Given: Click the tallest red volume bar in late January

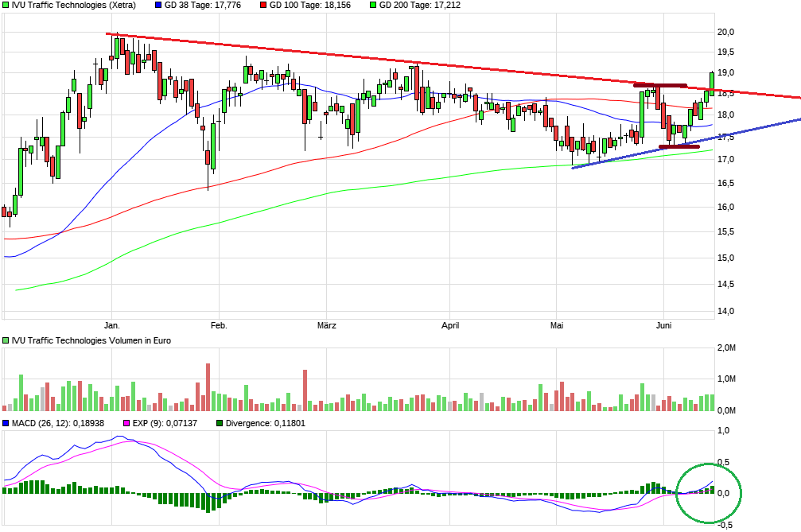Looking at the screenshot, I should (x=208, y=387).
